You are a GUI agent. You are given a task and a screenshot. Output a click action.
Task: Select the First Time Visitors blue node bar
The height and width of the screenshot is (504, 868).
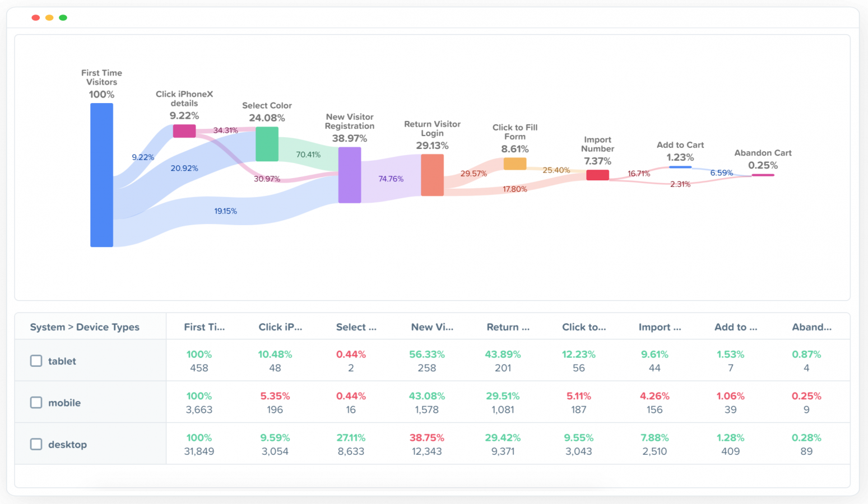point(101,174)
